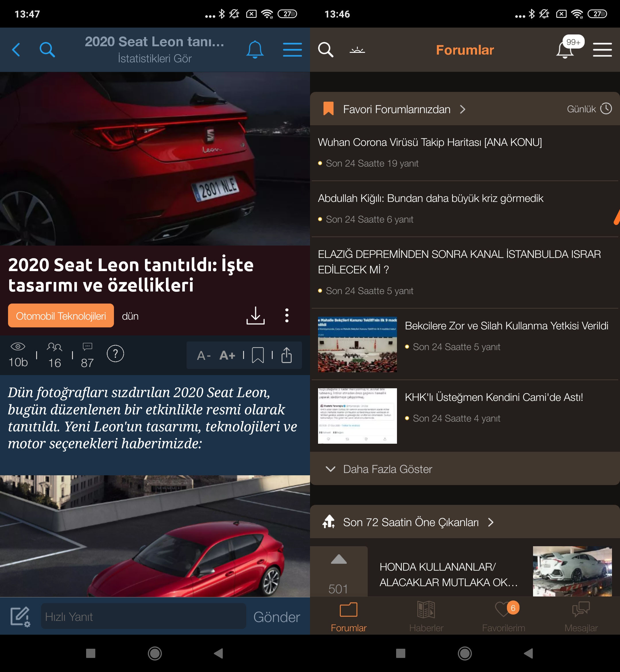Tap the blue notification bell icon

click(x=255, y=50)
